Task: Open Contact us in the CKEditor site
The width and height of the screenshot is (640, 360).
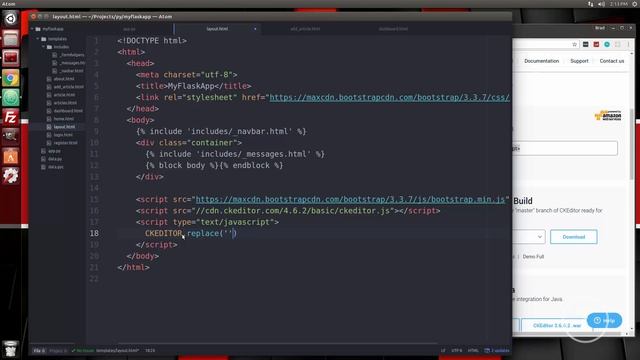Action: click(612, 61)
